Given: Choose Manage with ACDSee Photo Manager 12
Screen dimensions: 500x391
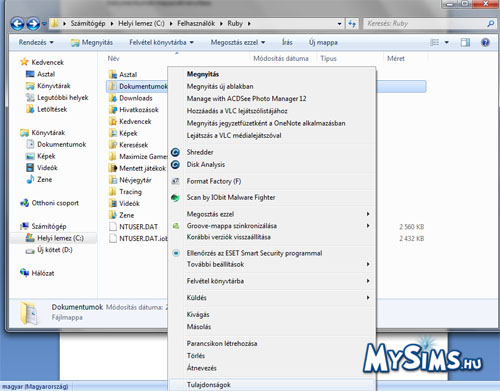Looking at the screenshot, I should (246, 99).
